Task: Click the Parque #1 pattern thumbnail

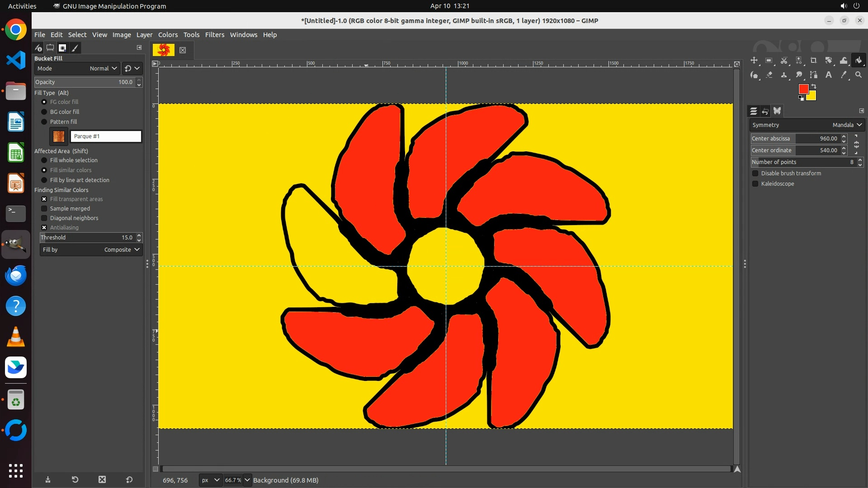Action: click(x=59, y=136)
